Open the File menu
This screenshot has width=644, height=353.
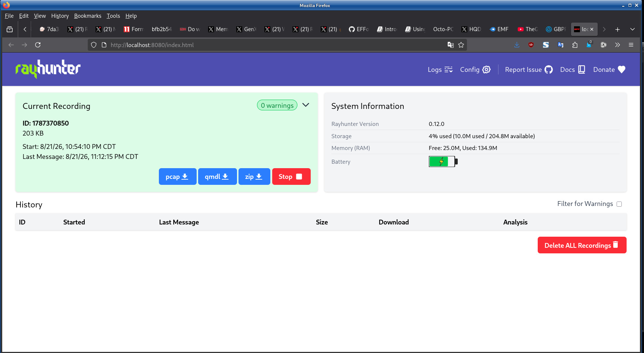[9, 16]
